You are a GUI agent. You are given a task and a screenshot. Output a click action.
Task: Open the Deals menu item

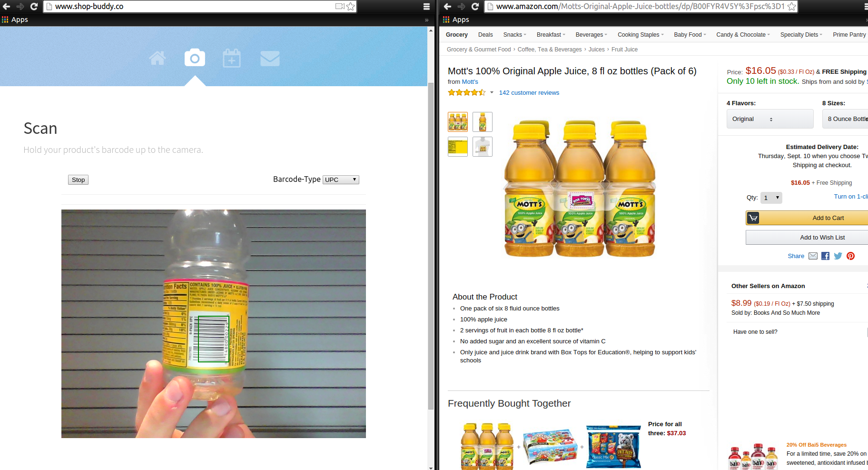point(485,35)
